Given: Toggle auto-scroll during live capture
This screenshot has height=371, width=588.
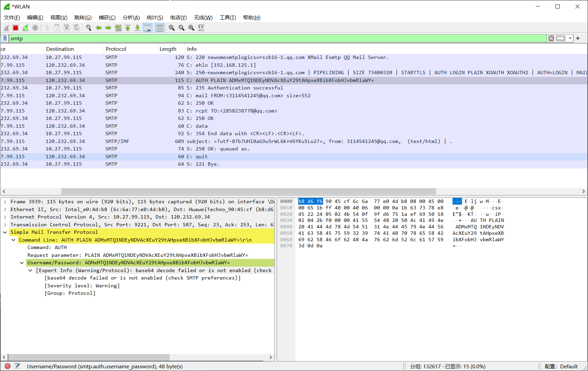Looking at the screenshot, I should pyautogui.click(x=148, y=28).
